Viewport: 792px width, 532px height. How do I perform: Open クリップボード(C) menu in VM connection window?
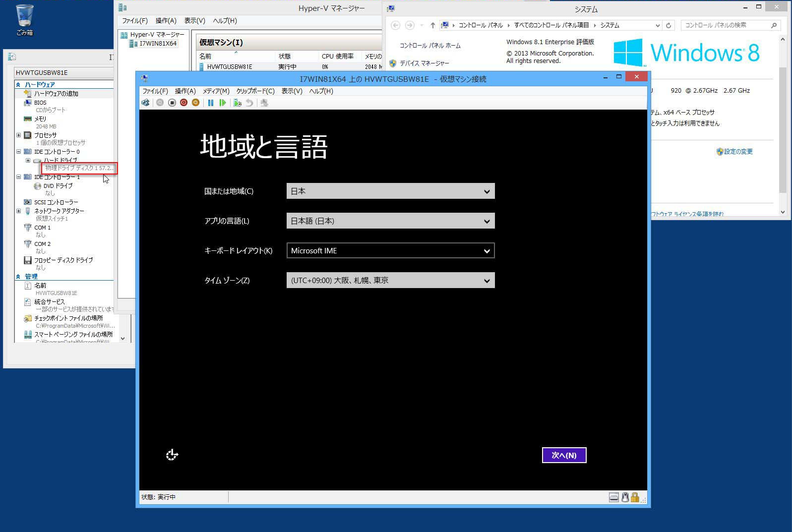[x=255, y=91]
